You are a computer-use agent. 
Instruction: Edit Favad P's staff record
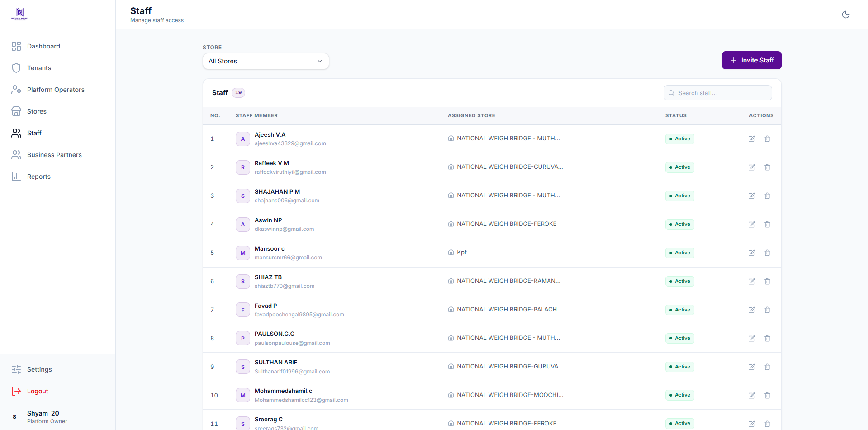tap(751, 310)
